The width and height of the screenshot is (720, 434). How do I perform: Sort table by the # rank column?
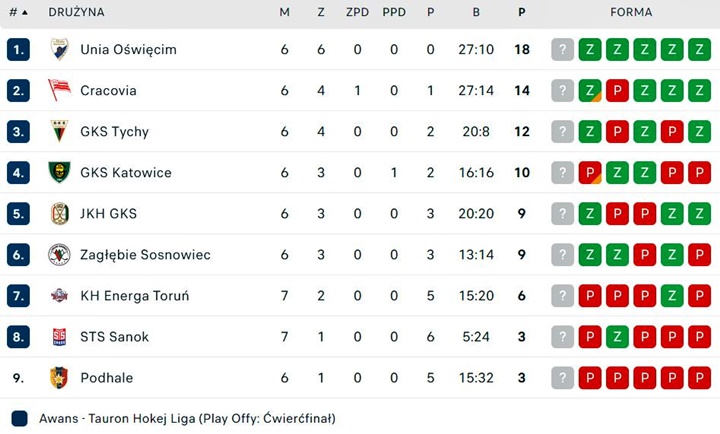click(17, 13)
